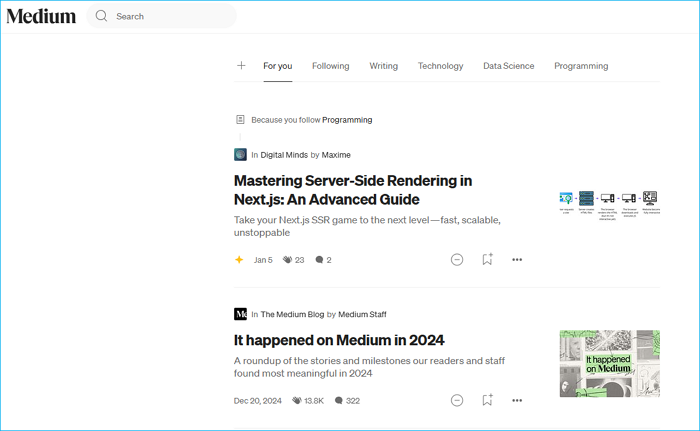This screenshot has height=431, width=700.
Task: Save the It happened on Medium story
Action: click(x=487, y=400)
